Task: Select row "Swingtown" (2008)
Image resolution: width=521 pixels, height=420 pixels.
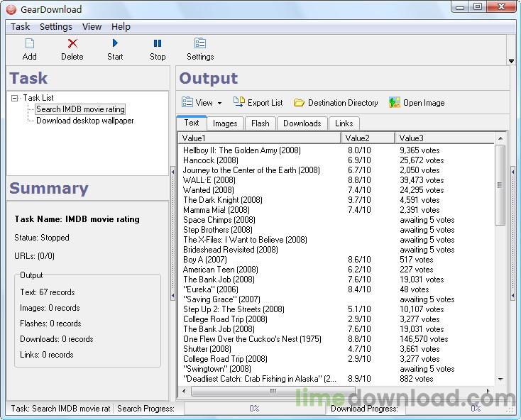Action: pos(336,369)
